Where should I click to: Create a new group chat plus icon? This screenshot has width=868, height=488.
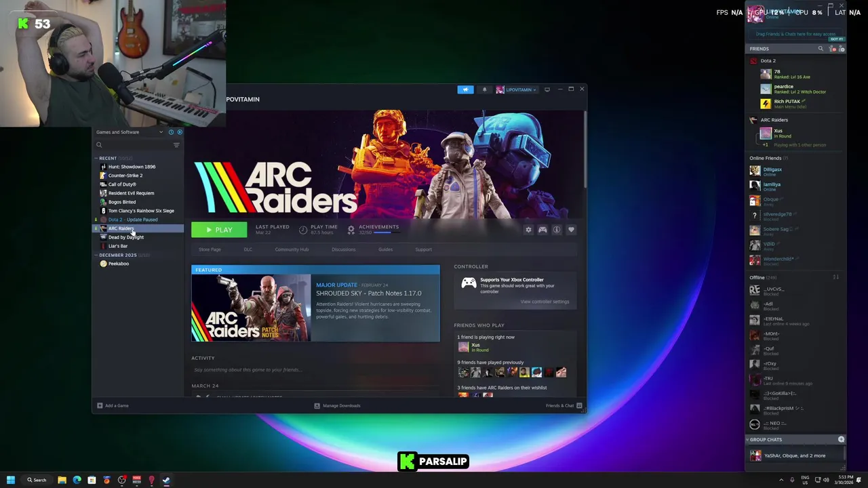tap(842, 440)
